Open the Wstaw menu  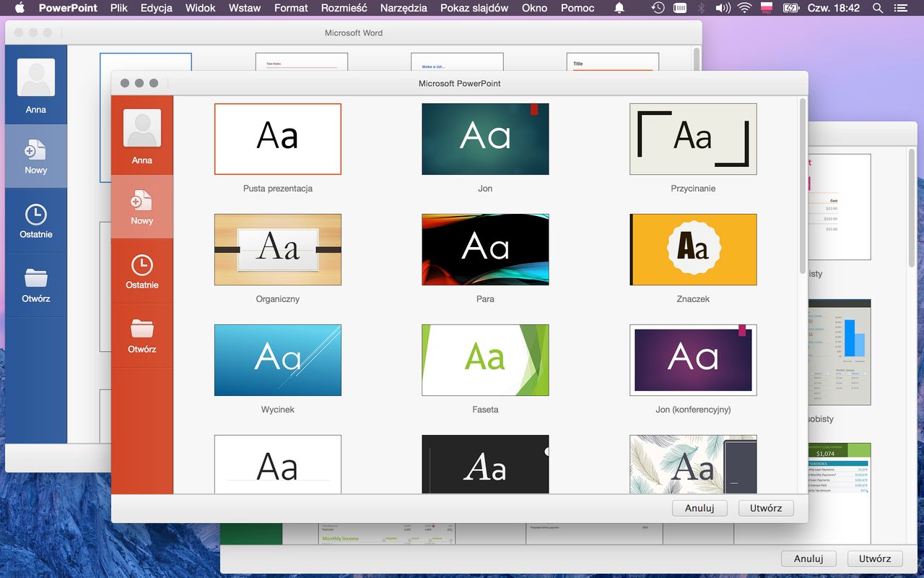click(245, 8)
